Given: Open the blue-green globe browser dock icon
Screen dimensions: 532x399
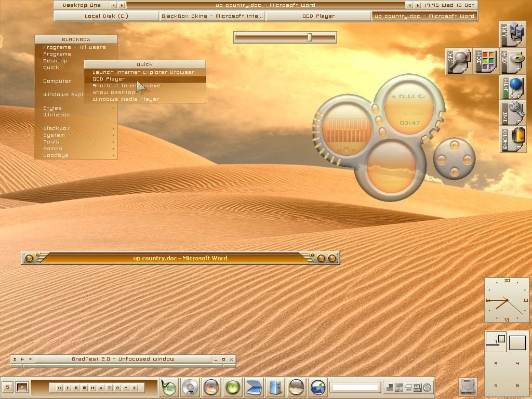Looking at the screenshot, I should click(x=318, y=387).
